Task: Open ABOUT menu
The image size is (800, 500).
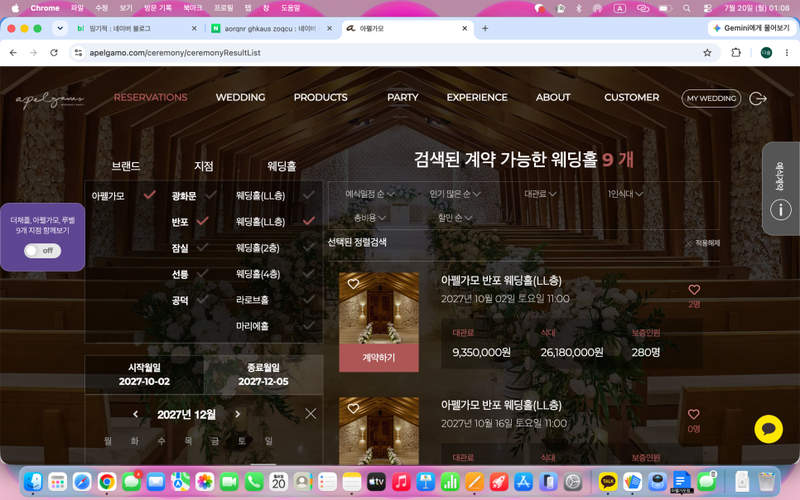Action: (x=553, y=97)
